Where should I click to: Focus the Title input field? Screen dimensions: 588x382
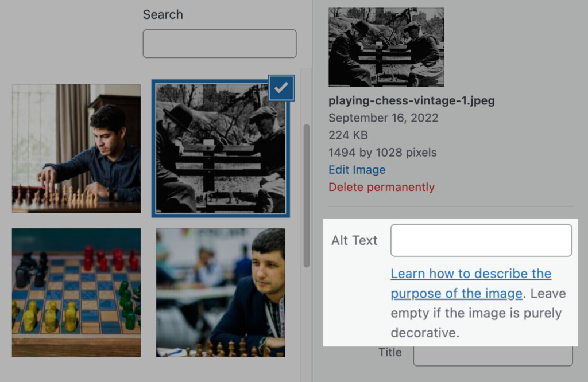[x=493, y=357]
